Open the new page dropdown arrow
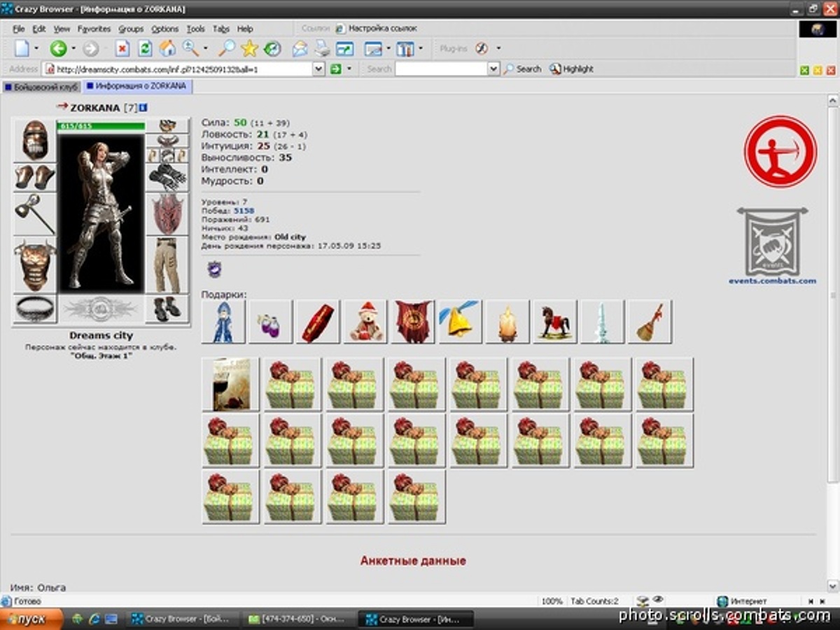The width and height of the screenshot is (840, 630). (37, 48)
